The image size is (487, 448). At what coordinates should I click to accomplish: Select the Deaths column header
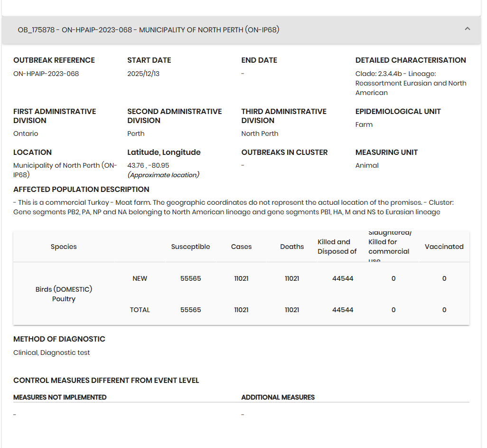pos(292,247)
